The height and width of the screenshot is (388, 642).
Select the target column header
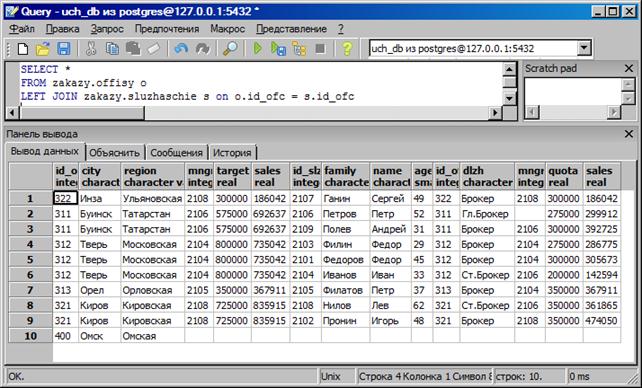pos(232,176)
